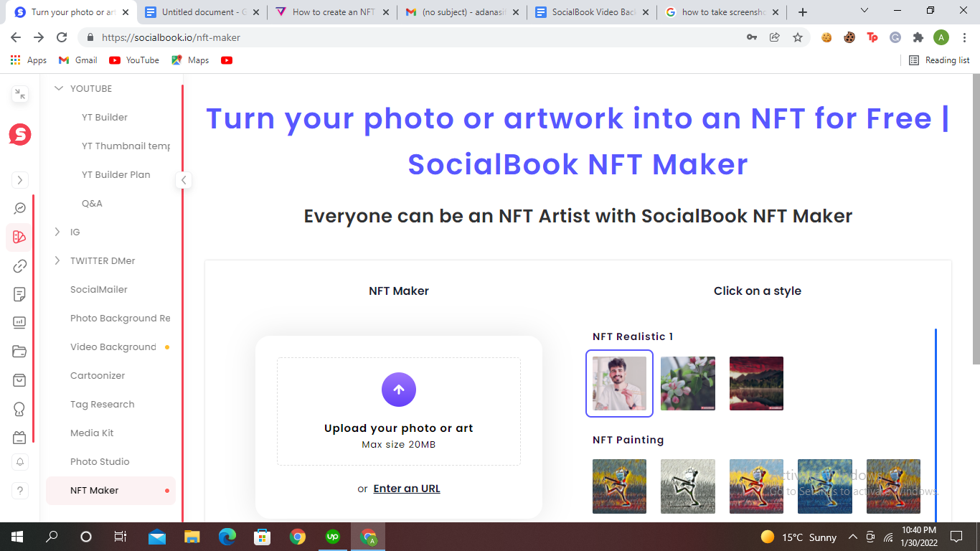This screenshot has width=980, height=551.
Task: Select the NFT Realistic pink flower style
Action: coord(688,383)
